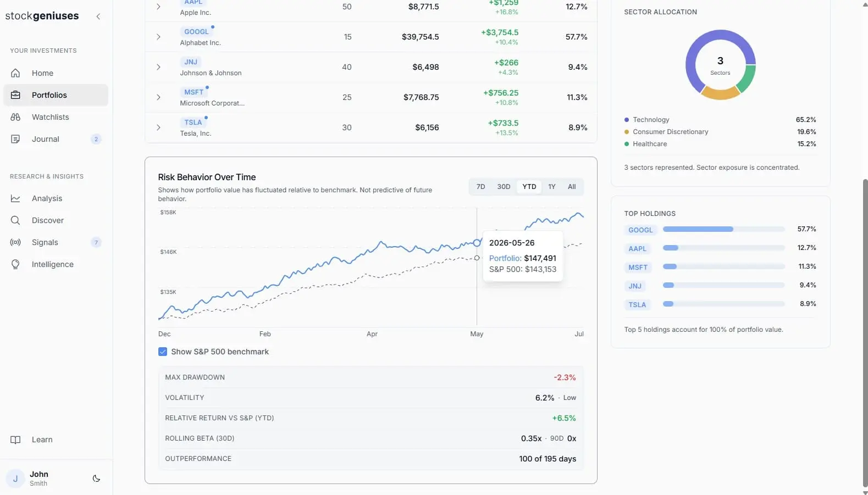The width and height of the screenshot is (868, 495).
Task: Open Intelligence in the sidebar
Action: coord(56,264)
